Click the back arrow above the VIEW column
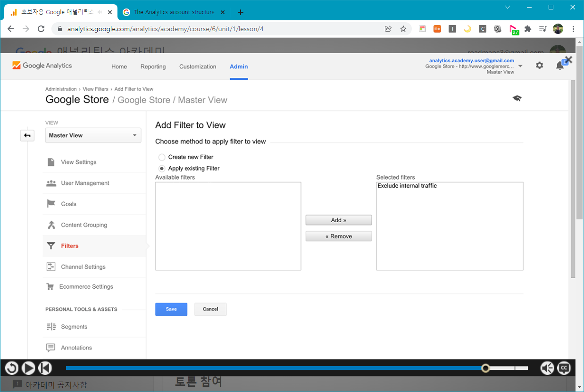Image resolution: width=584 pixels, height=392 pixels. 27,136
